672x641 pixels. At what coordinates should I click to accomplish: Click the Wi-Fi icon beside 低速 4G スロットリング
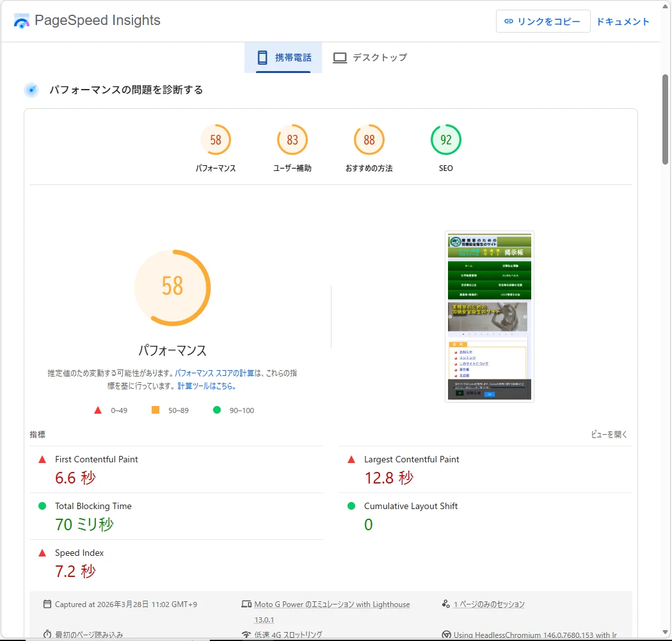pos(246,635)
